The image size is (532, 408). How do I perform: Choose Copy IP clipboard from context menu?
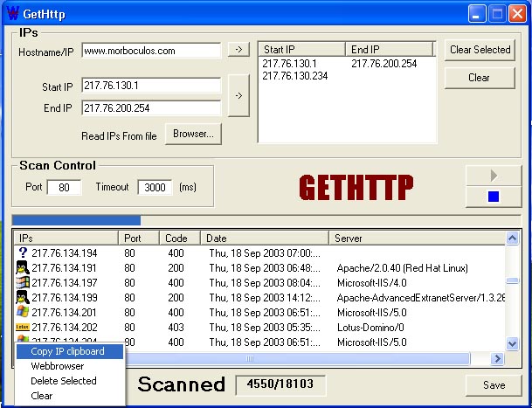[x=68, y=351]
